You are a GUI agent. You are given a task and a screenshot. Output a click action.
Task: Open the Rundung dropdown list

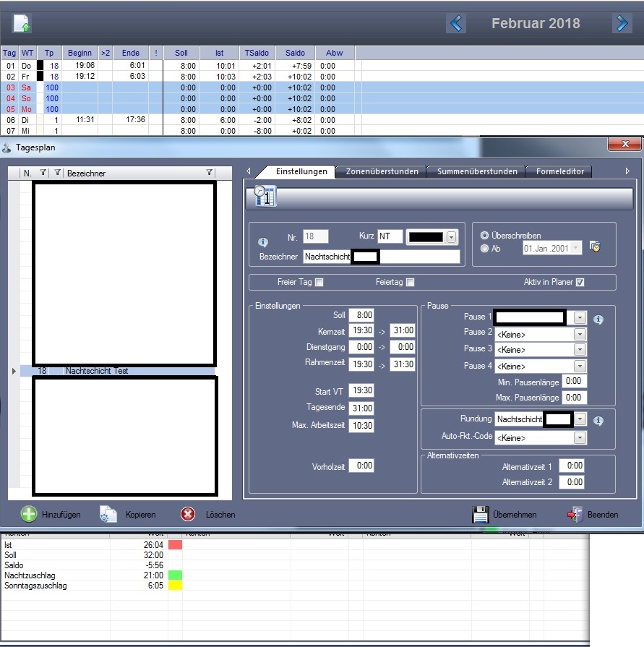click(x=580, y=419)
